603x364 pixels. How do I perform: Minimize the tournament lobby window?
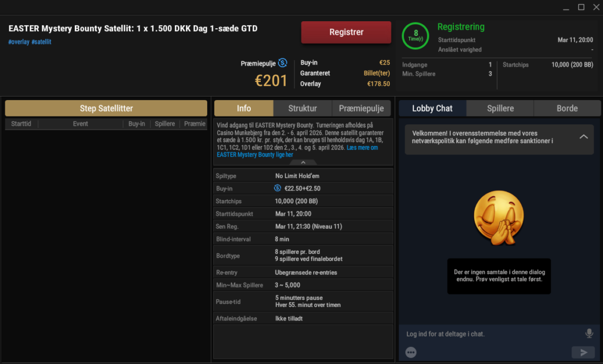pos(565,7)
